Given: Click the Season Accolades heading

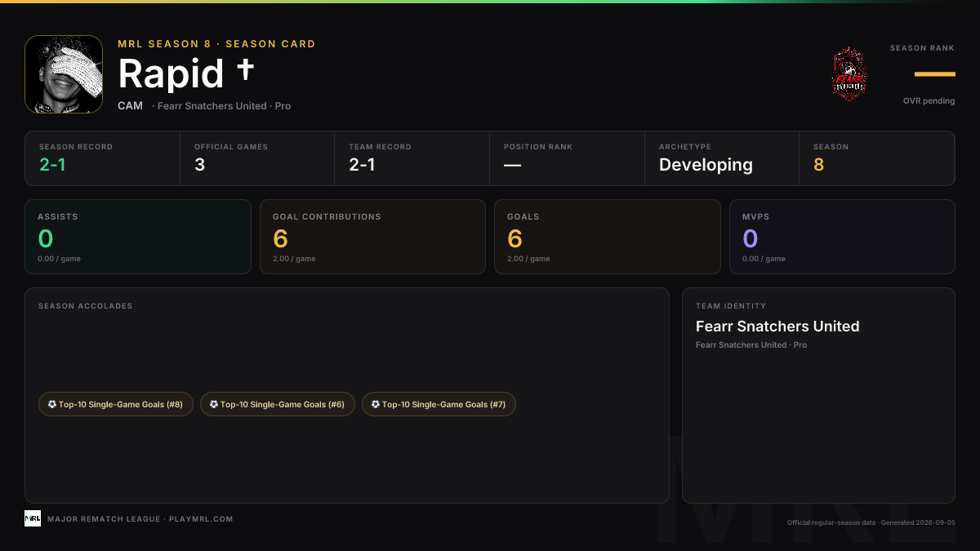Looking at the screenshot, I should (x=85, y=306).
